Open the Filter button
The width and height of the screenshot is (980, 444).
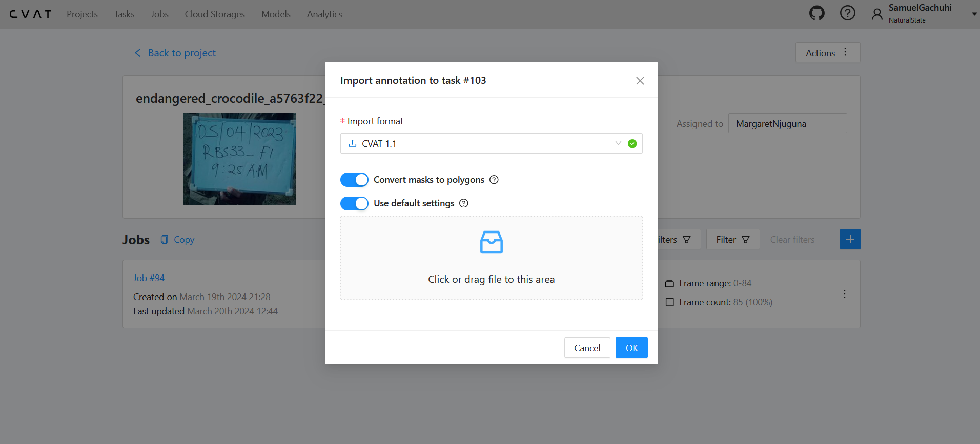point(733,239)
